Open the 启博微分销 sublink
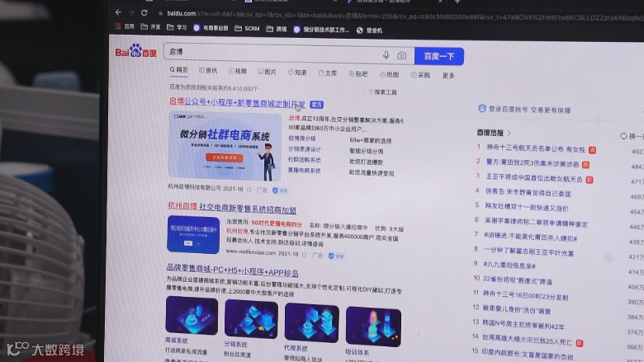Screen dimensions: 644x362 point(302,139)
